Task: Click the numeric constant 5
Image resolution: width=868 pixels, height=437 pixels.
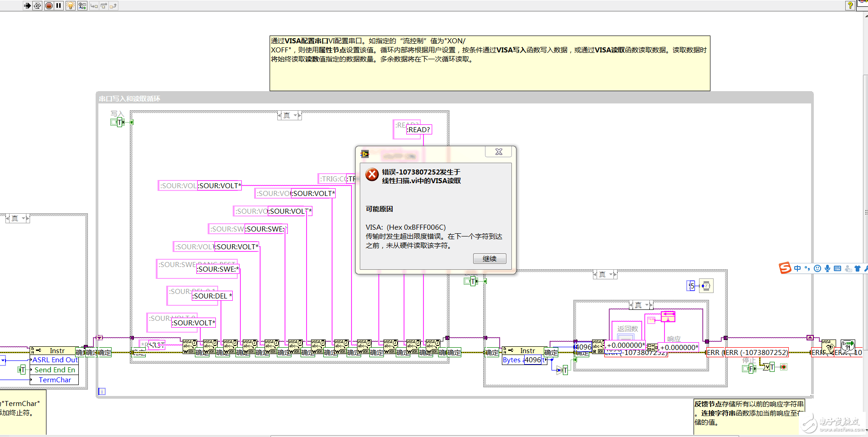Action: click(x=691, y=286)
